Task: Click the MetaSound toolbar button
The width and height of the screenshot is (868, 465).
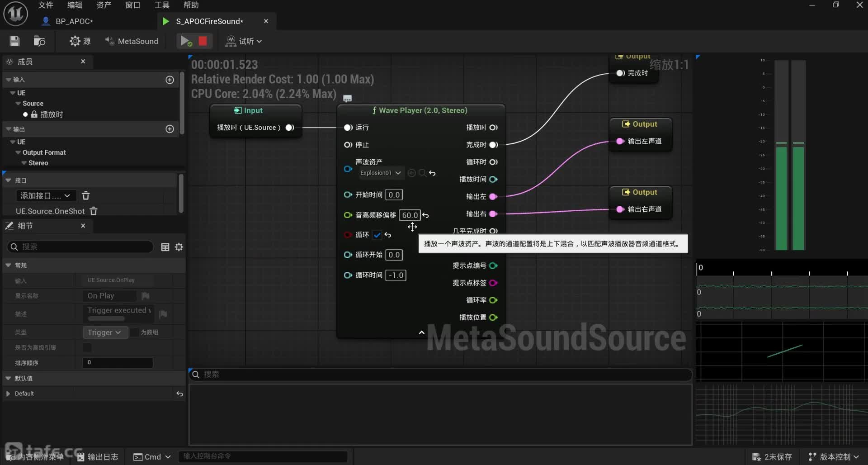Action: pos(132,41)
